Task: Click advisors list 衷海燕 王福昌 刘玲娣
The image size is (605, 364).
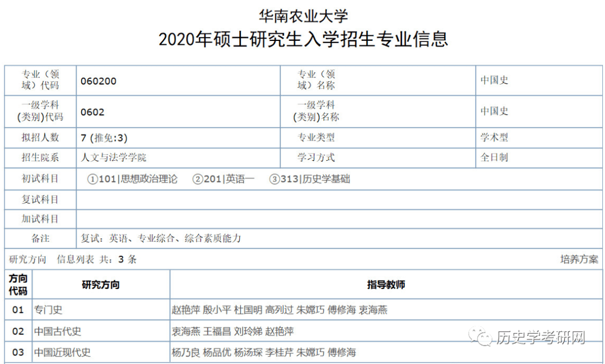Action: point(232,331)
